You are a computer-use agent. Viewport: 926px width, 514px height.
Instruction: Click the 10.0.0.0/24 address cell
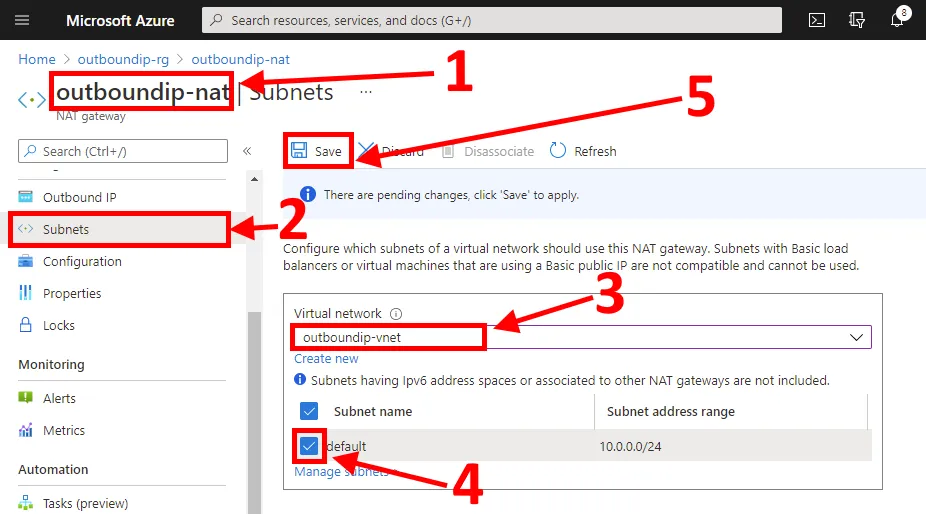pos(630,446)
